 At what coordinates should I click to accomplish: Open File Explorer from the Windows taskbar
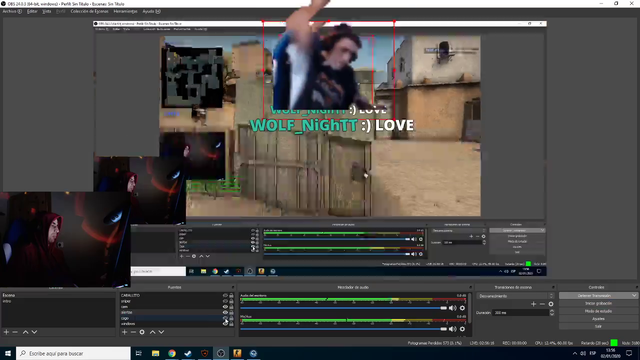156,353
